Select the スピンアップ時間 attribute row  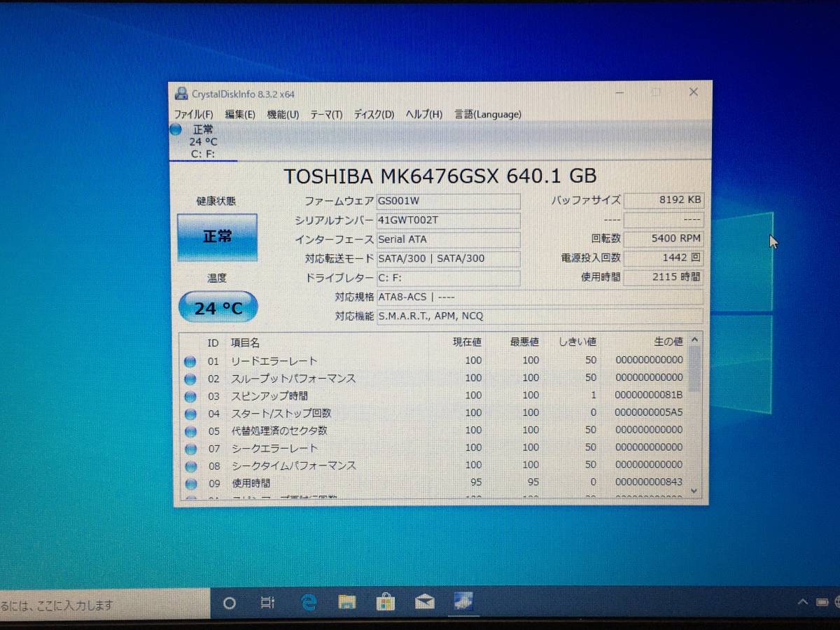pyautogui.click(x=433, y=395)
